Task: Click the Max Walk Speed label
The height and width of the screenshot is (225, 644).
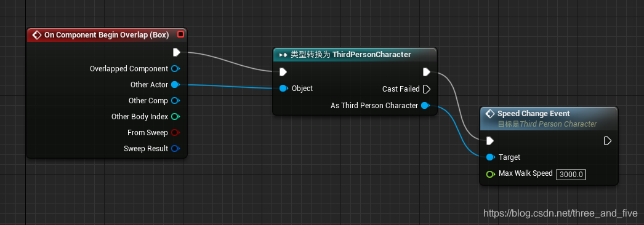Action: [x=526, y=173]
